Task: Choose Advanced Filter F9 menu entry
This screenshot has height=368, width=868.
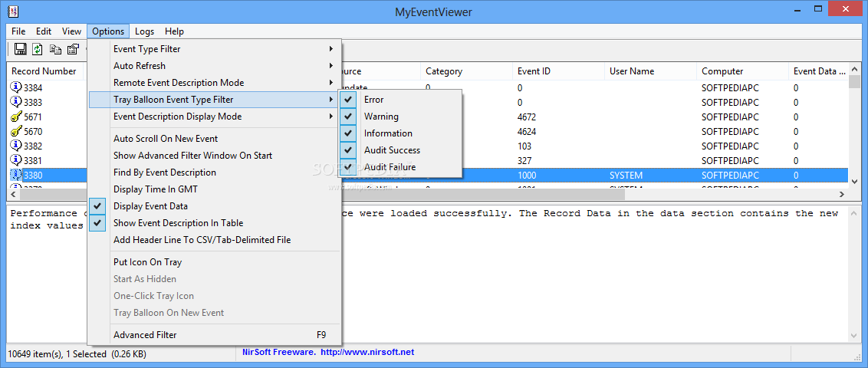Action: coord(214,335)
